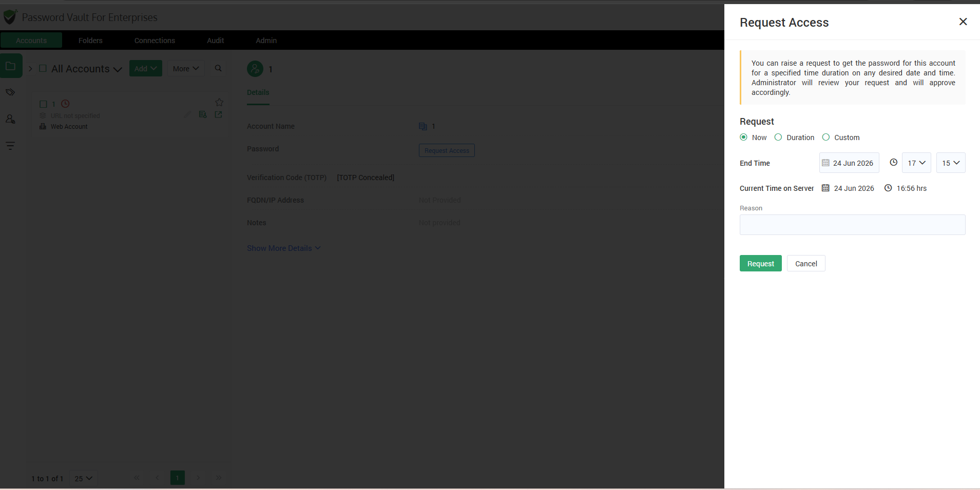Open the More dropdown menu
The width and height of the screenshot is (980, 490).
[186, 68]
